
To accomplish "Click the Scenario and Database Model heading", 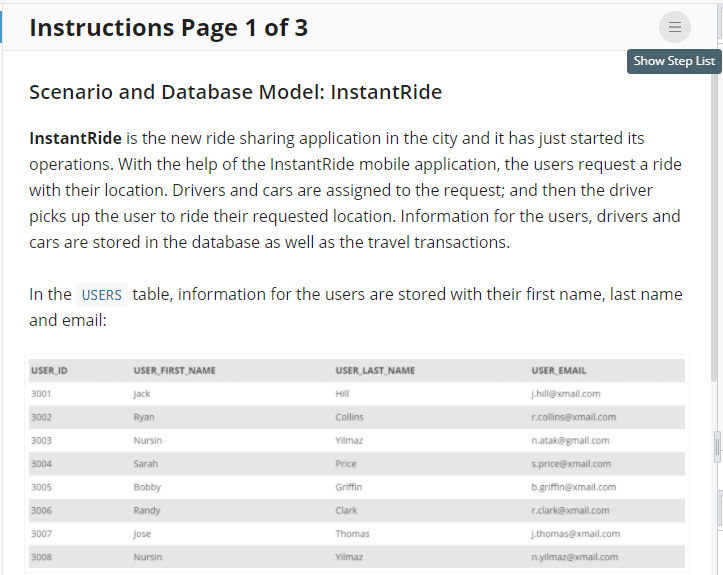I will pyautogui.click(x=236, y=92).
